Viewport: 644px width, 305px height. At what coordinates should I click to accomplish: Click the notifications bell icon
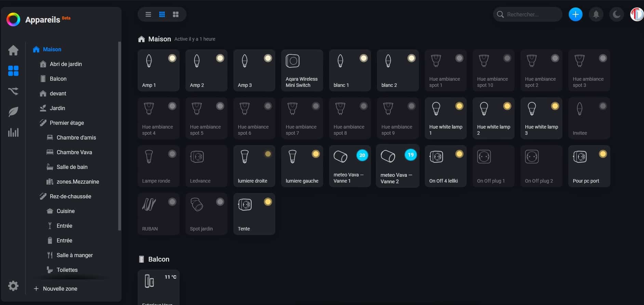pos(596,14)
